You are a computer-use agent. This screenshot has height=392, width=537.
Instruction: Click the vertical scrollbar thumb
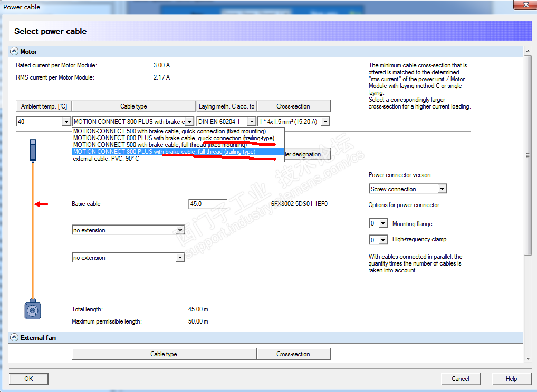click(x=528, y=155)
